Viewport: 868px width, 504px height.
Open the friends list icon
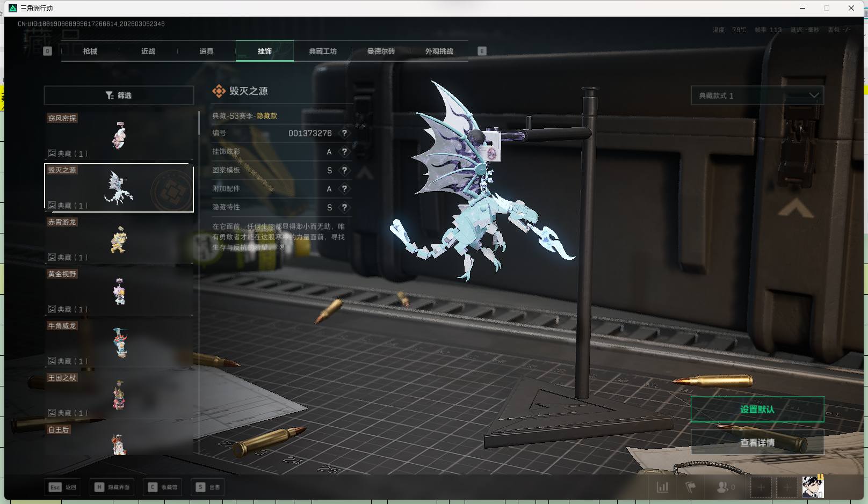724,487
